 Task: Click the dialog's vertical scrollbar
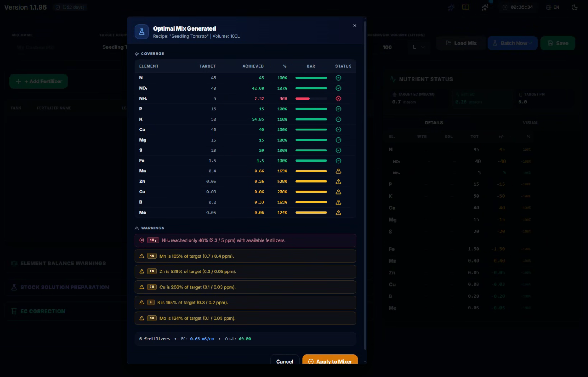point(365,185)
